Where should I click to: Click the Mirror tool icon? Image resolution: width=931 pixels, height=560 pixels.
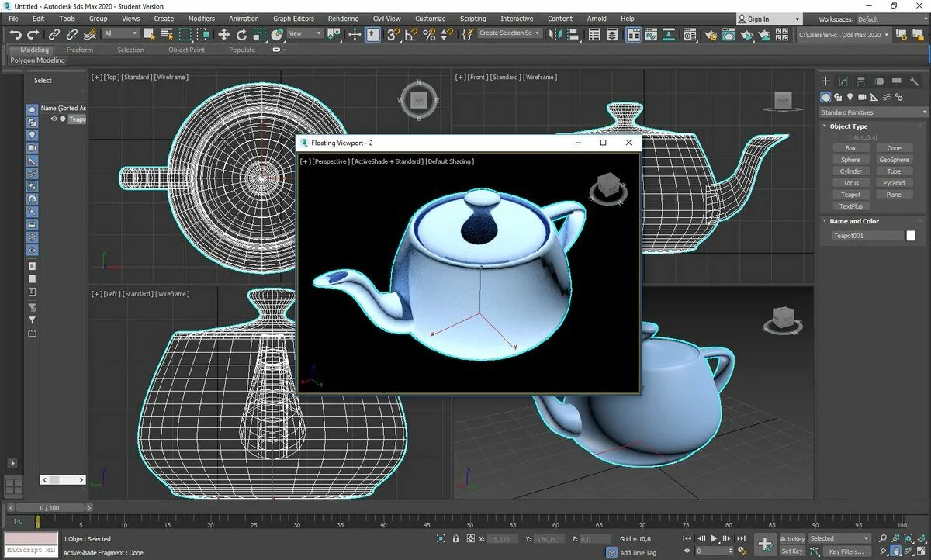555,34
